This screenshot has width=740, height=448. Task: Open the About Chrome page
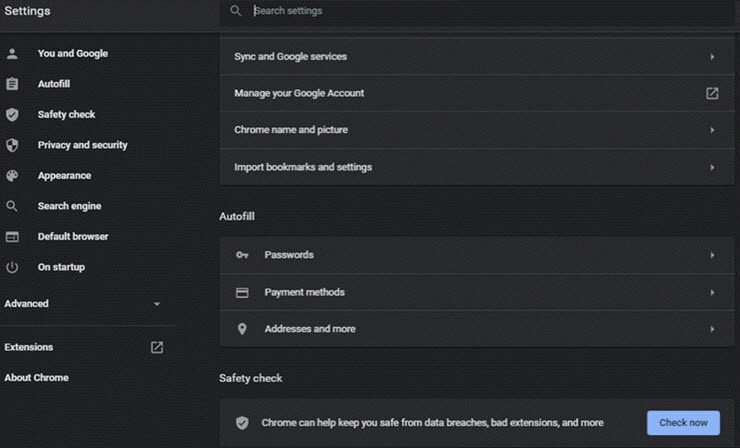[36, 378]
